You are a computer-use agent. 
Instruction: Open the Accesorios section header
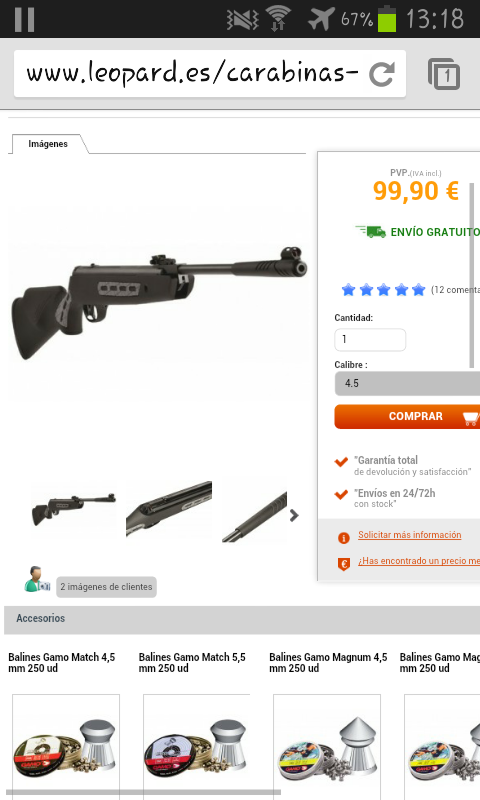(x=242, y=619)
